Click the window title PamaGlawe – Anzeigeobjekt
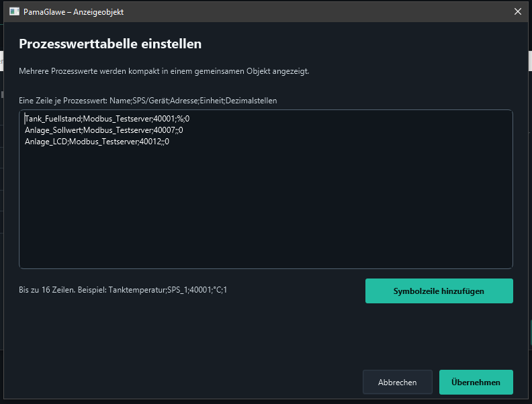 (73, 12)
